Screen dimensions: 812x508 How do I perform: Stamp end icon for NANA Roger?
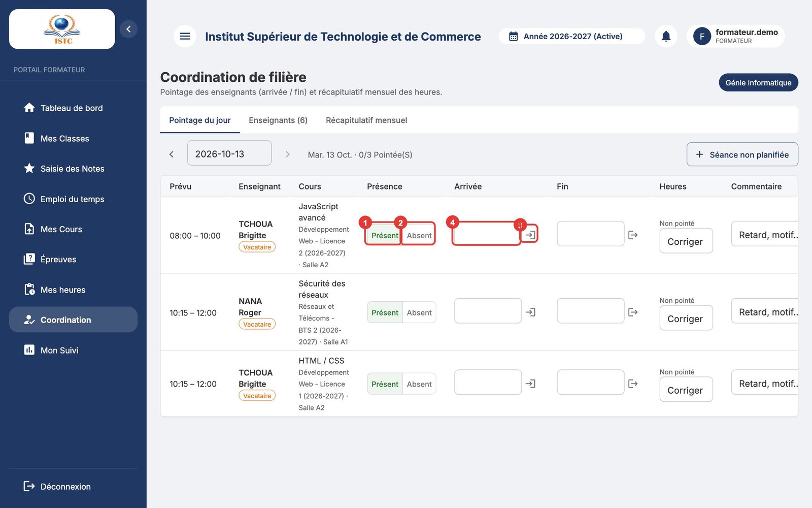click(x=633, y=312)
